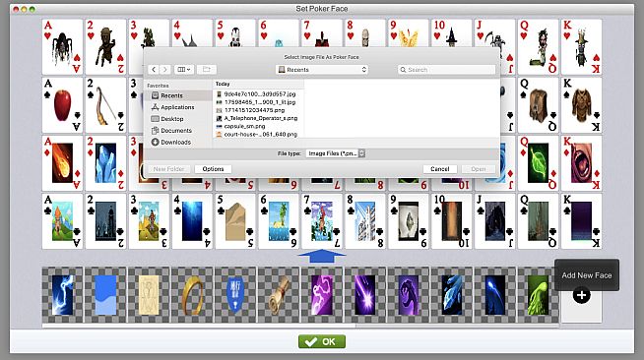Image resolution: width=644 pixels, height=360 pixels.
Task: Select the King of Diamonds card
Action: point(581,163)
